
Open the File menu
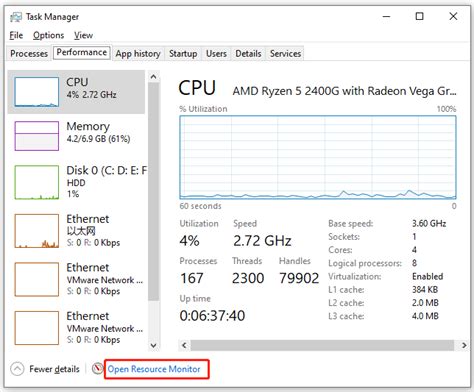16,35
